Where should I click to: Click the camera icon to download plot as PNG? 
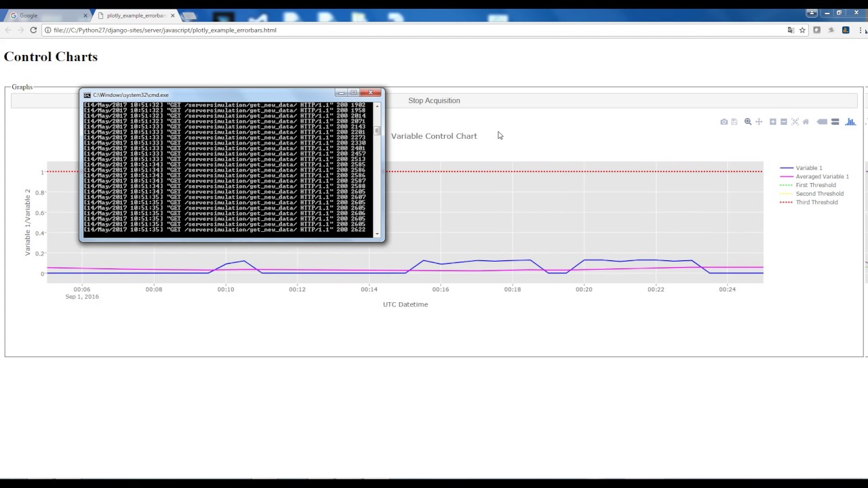click(x=724, y=121)
